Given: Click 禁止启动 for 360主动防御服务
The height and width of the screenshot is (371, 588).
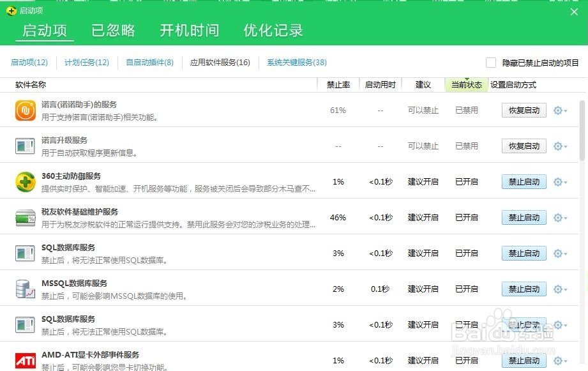Looking at the screenshot, I should pos(524,182).
